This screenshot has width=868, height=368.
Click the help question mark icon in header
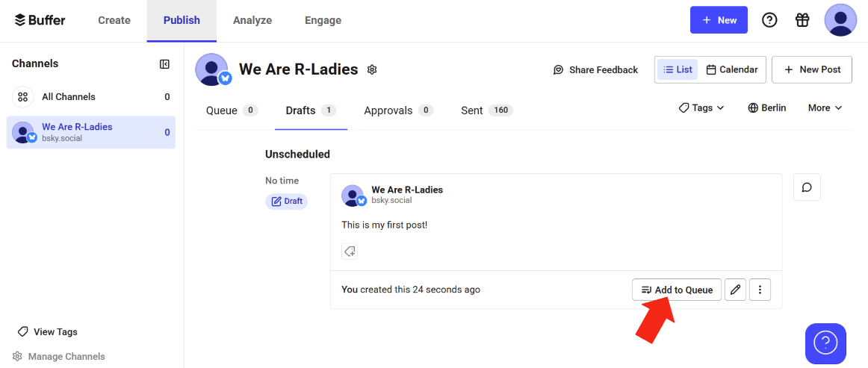point(769,20)
